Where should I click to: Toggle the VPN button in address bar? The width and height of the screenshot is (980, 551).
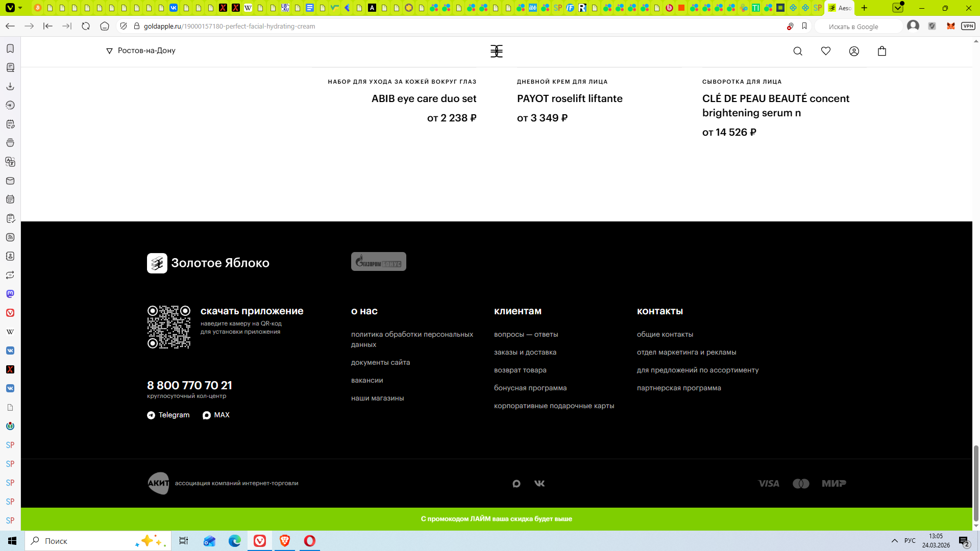tap(968, 26)
